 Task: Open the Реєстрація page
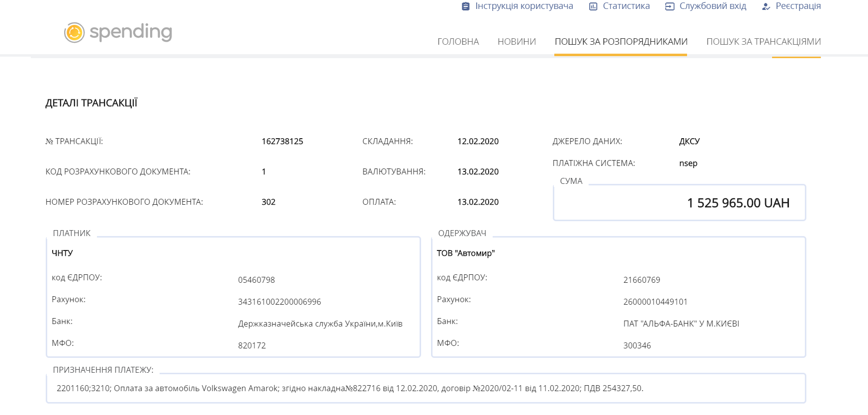point(798,6)
